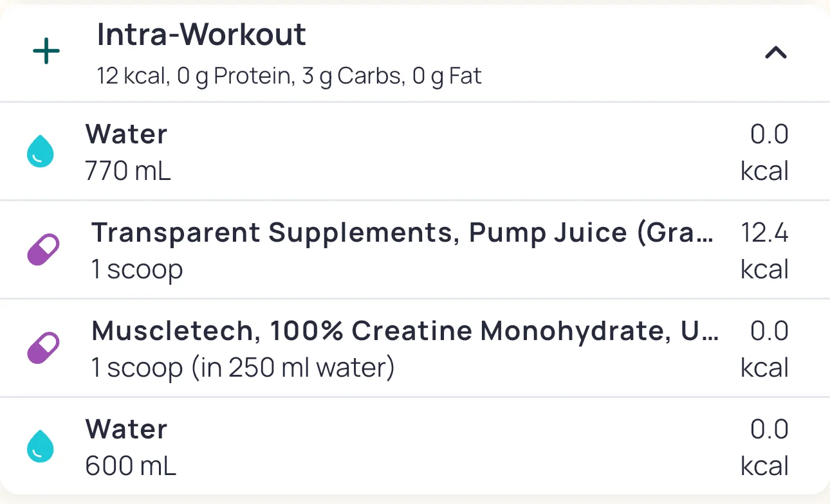Click the pill icon for Transparent Supplements Pump Juice

44,250
